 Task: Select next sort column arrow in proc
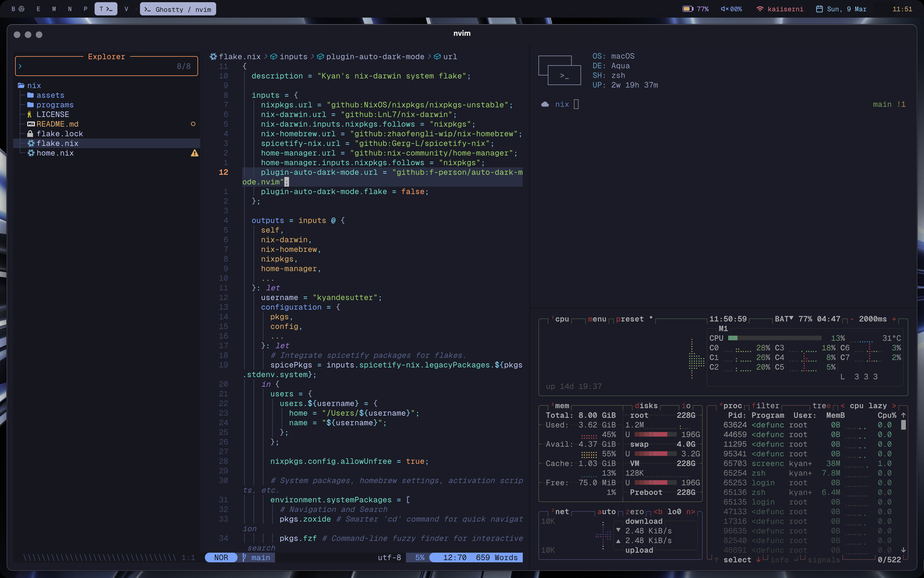click(x=894, y=406)
